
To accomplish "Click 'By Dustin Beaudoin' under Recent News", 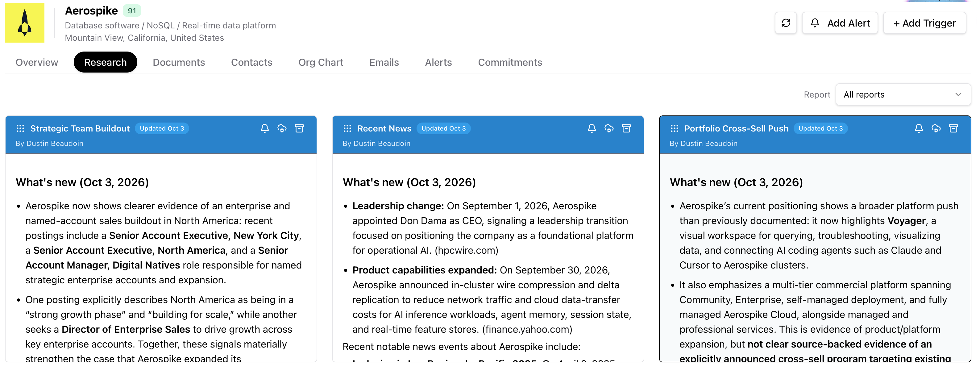I will pyautogui.click(x=376, y=144).
